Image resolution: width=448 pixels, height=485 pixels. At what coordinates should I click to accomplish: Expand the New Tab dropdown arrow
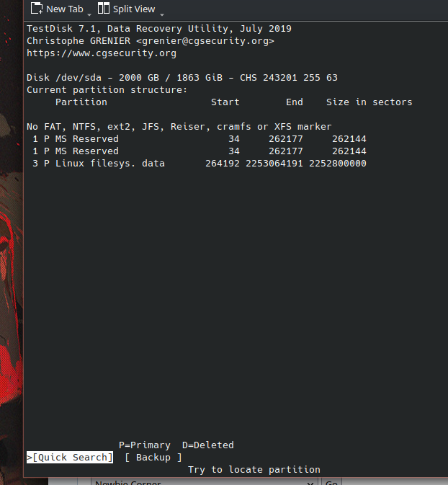(x=89, y=13)
